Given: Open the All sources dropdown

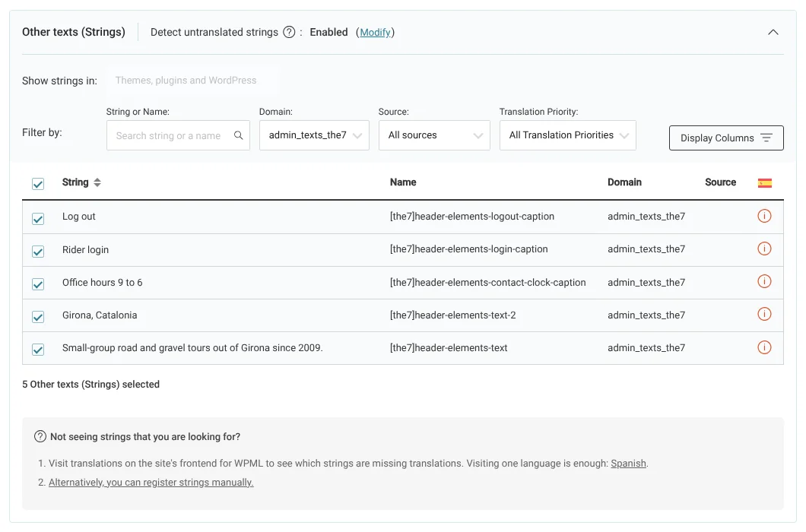Looking at the screenshot, I should click(434, 135).
